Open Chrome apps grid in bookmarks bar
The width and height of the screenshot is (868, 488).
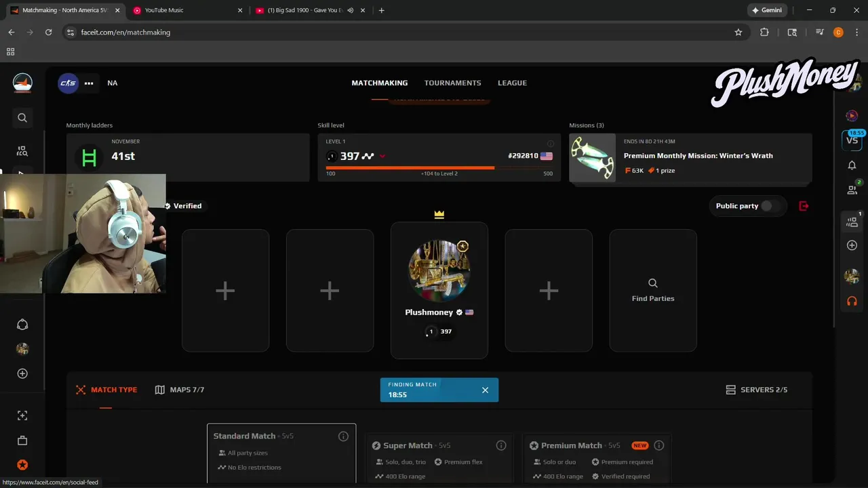pos(10,52)
